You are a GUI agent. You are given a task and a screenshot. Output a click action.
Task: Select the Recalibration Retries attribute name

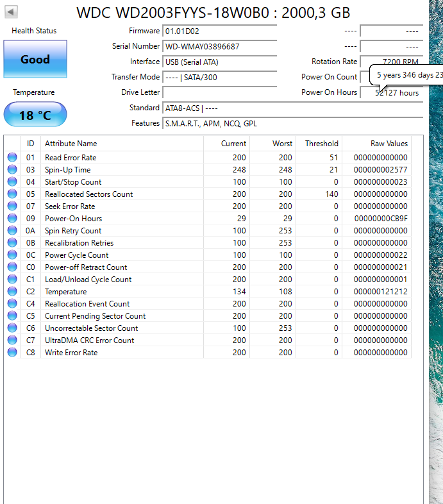click(x=79, y=243)
